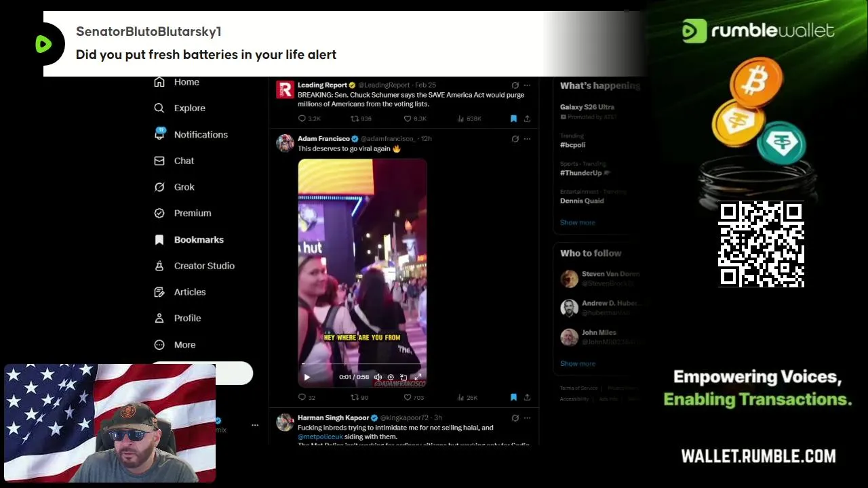Open Steven Van Doren suggested account
Screen dimensions: 868x488
click(599, 279)
